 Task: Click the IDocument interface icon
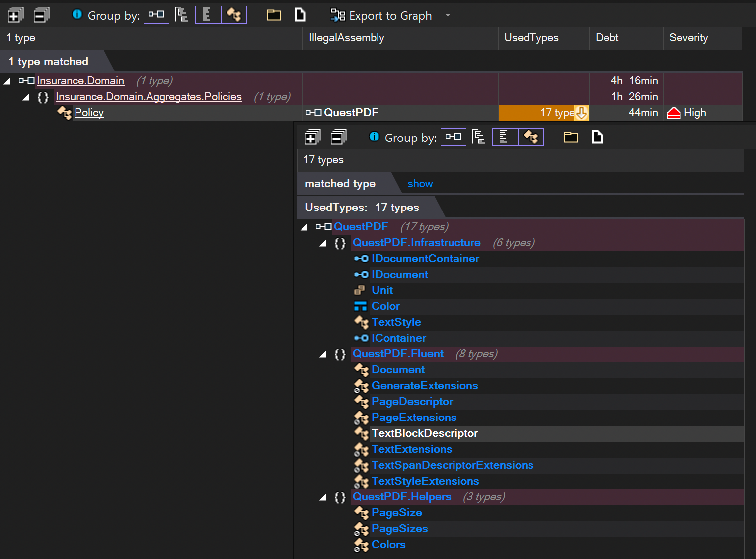pyautogui.click(x=361, y=275)
